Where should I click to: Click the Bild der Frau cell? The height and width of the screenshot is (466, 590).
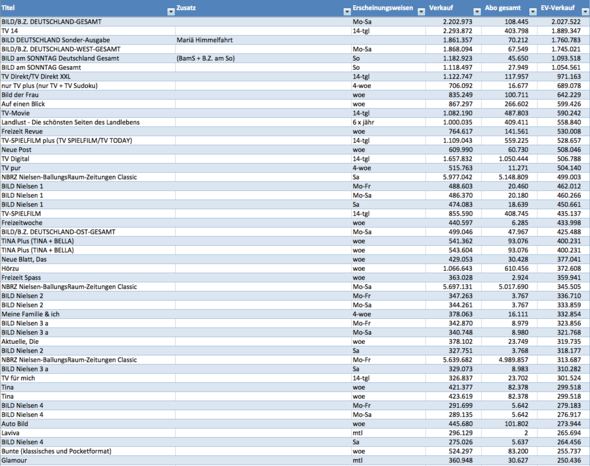coord(88,95)
